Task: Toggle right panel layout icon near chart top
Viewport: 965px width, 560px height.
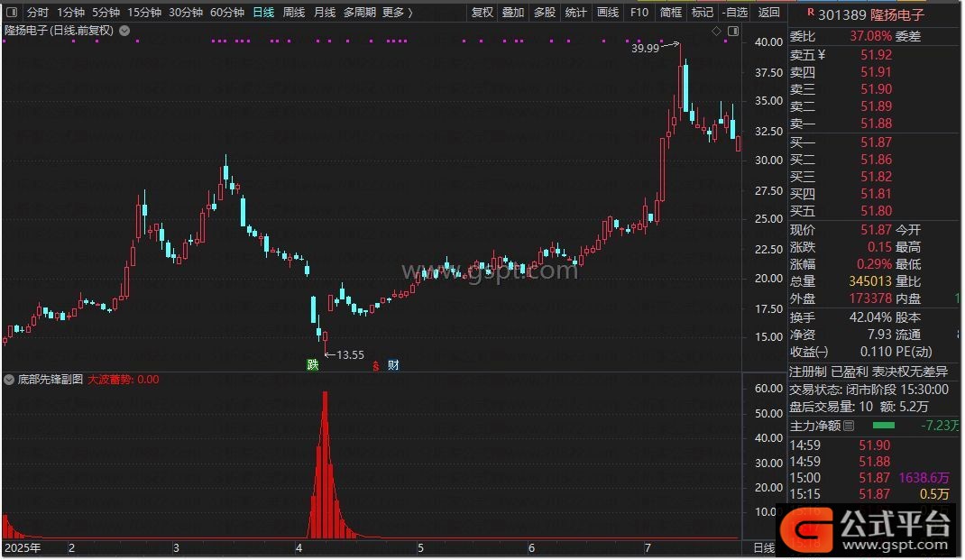Action: pyautogui.click(x=731, y=31)
